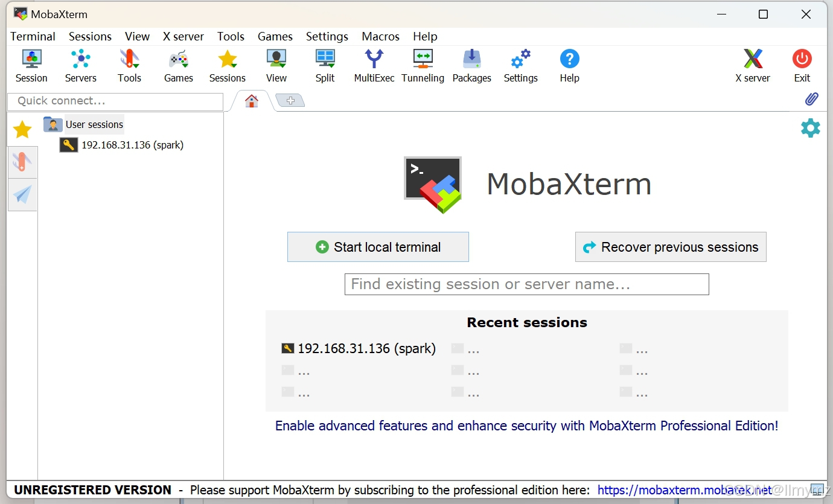Open the Professional Edition advertisement link
The height and width of the screenshot is (504, 833).
tap(526, 426)
